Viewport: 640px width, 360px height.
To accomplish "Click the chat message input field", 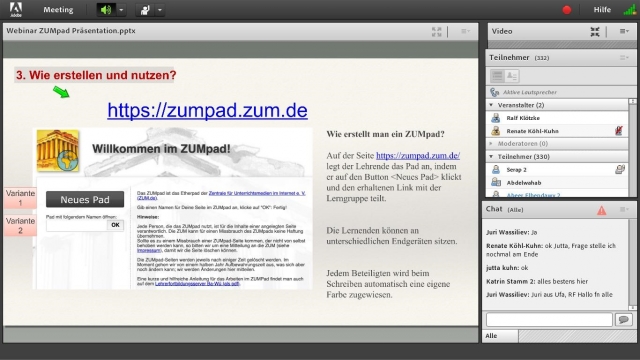I will pyautogui.click(x=549, y=320).
